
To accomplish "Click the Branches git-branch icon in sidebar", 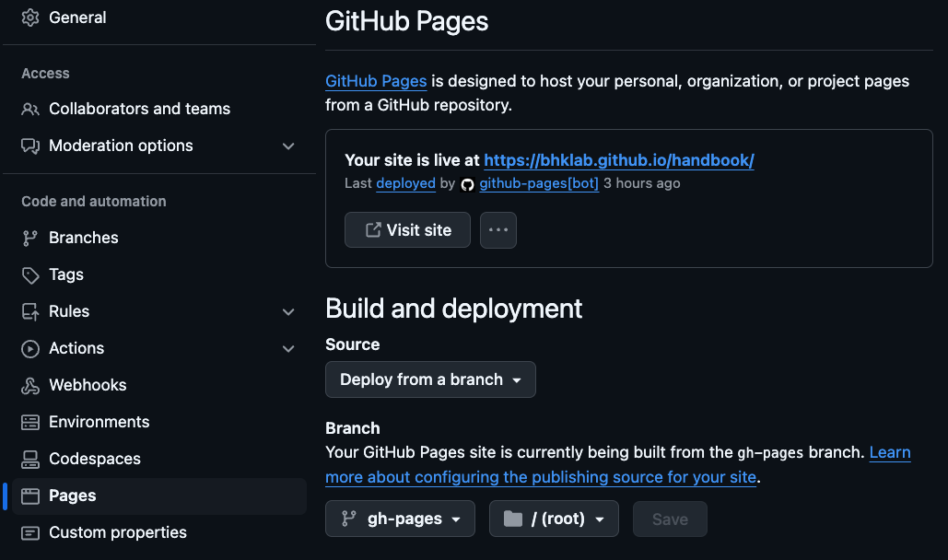I will pos(30,238).
